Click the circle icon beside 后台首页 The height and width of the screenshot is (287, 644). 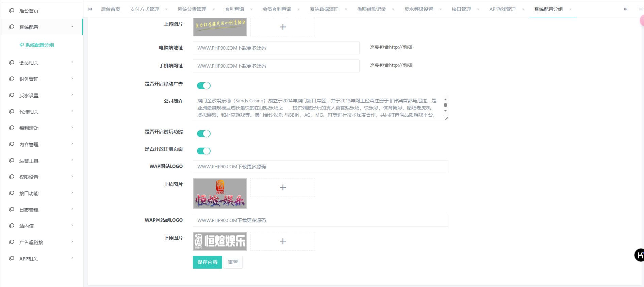pyautogui.click(x=12, y=11)
